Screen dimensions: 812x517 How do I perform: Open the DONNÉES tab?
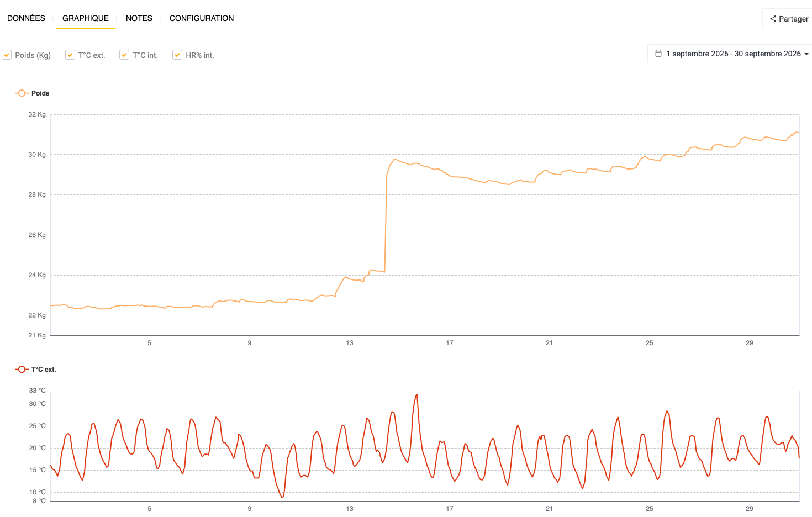[26, 18]
